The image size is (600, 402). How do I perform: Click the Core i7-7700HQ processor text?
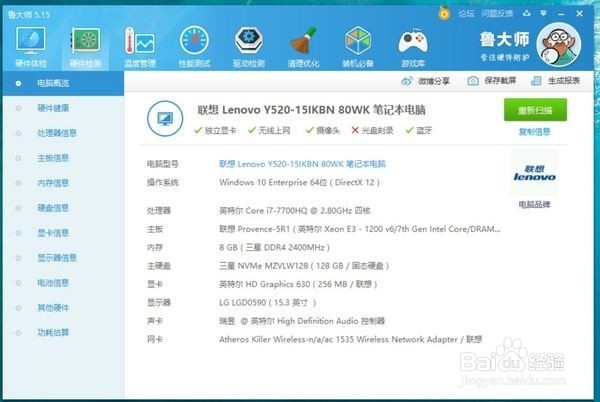(295, 210)
